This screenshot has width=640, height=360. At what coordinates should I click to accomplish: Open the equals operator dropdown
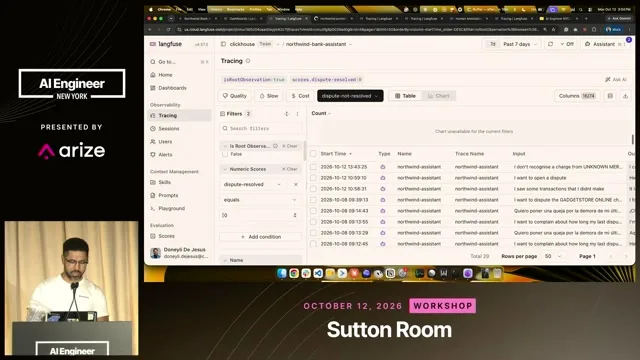tap(260, 200)
